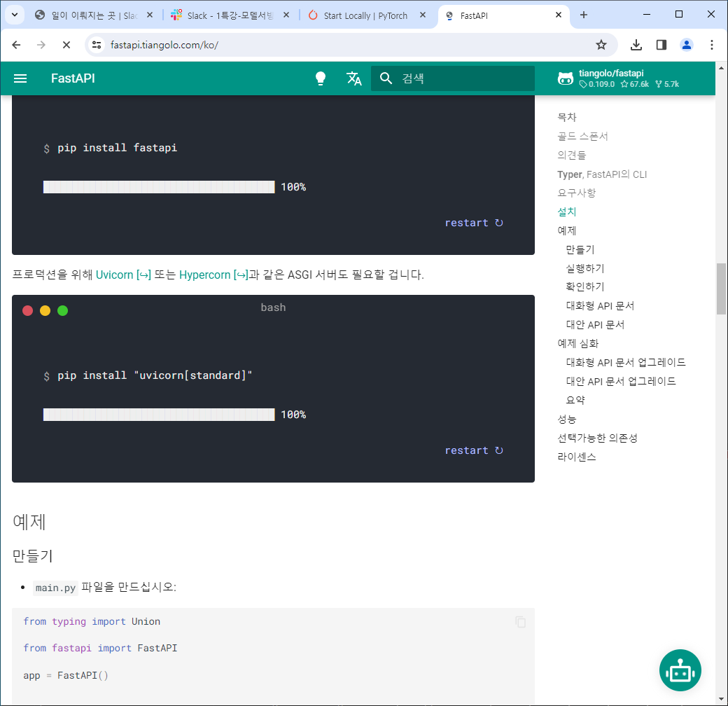Open 실행하기 subsection in contents
This screenshot has width=728, height=706.
point(585,268)
